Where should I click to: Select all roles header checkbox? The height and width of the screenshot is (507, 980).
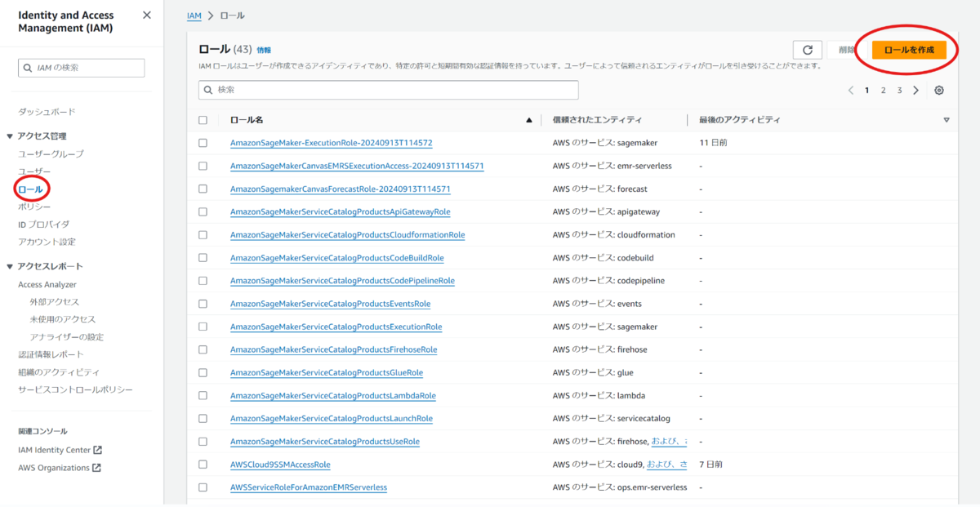click(203, 120)
